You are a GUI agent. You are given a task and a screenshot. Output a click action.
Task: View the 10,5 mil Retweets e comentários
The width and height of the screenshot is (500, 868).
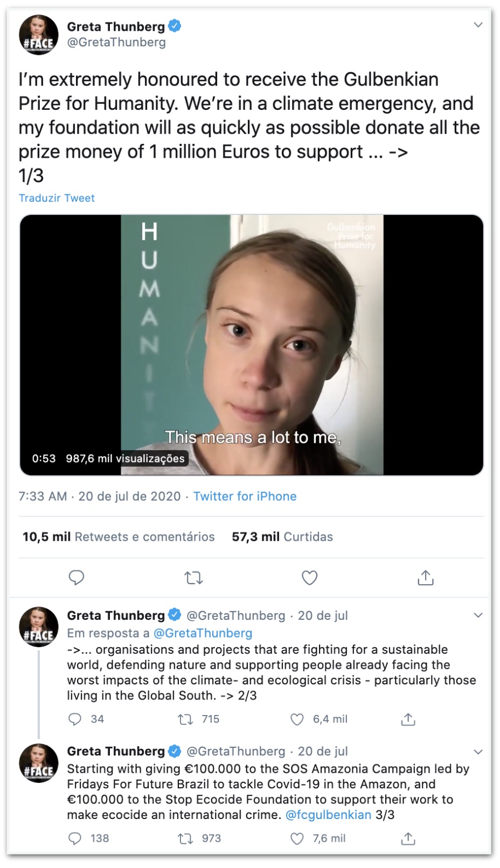[119, 537]
